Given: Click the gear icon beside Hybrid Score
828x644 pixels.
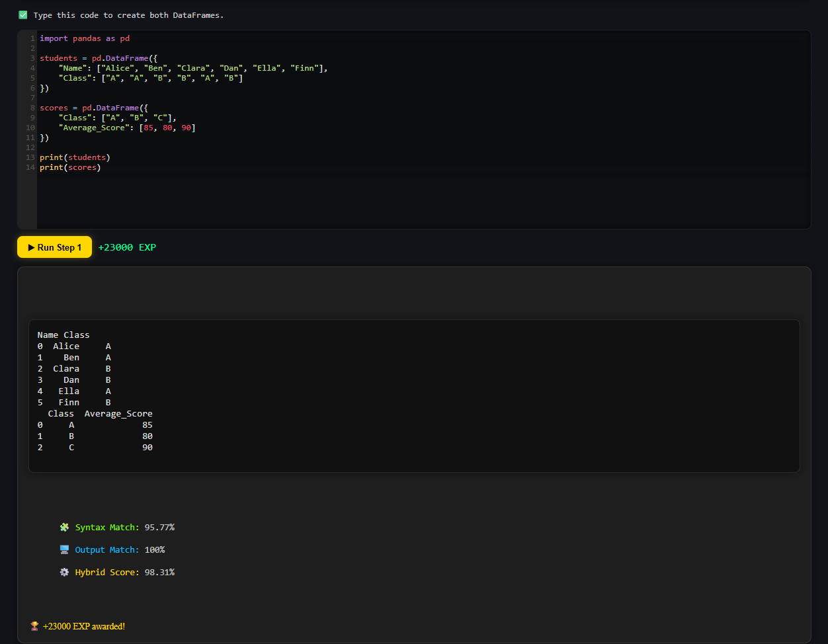Looking at the screenshot, I should (64, 573).
